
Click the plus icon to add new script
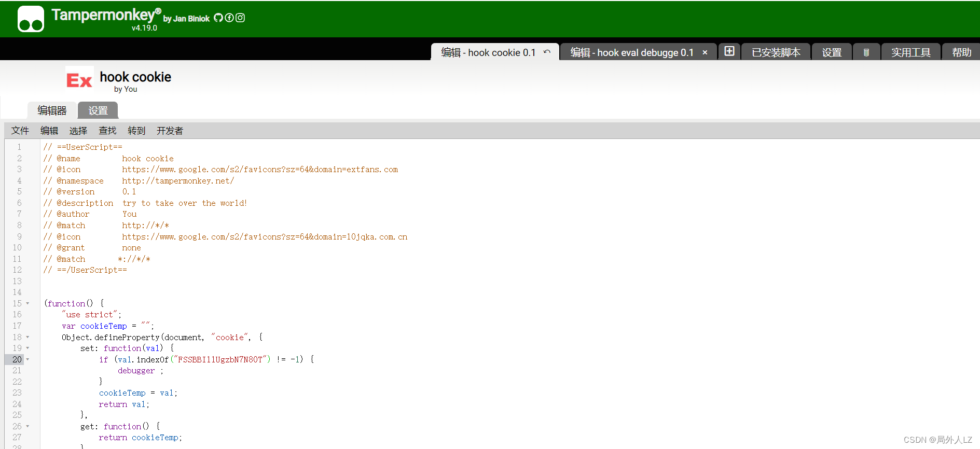[x=729, y=51]
